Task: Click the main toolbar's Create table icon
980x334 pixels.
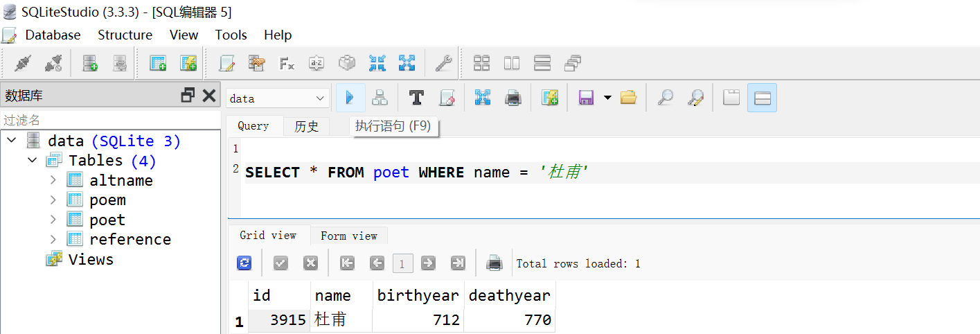Action: tap(158, 64)
